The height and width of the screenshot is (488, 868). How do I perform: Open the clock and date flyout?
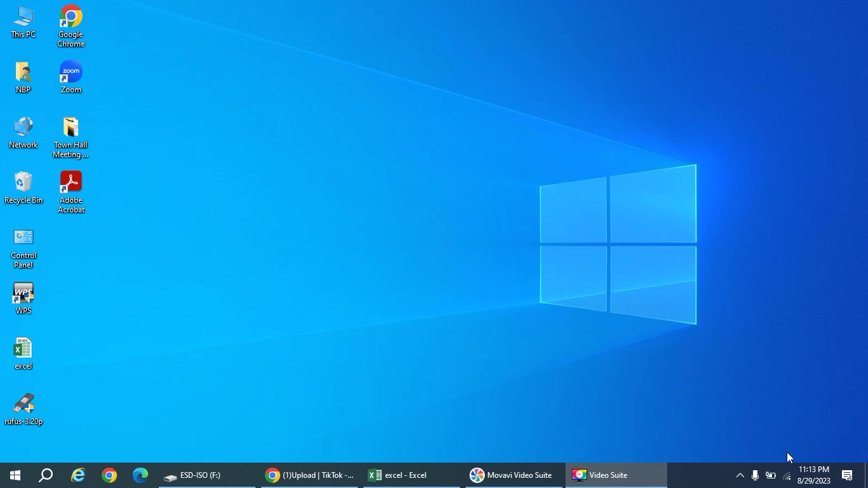pos(814,475)
